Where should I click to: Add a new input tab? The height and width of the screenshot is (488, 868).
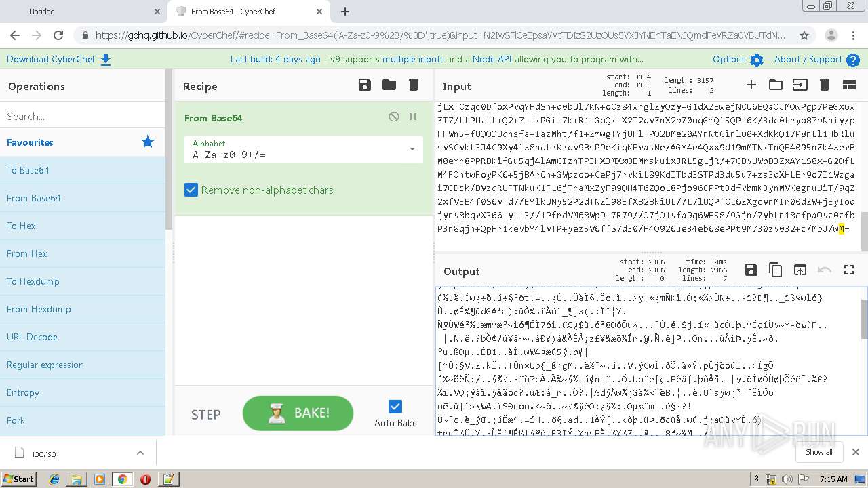tap(751, 85)
